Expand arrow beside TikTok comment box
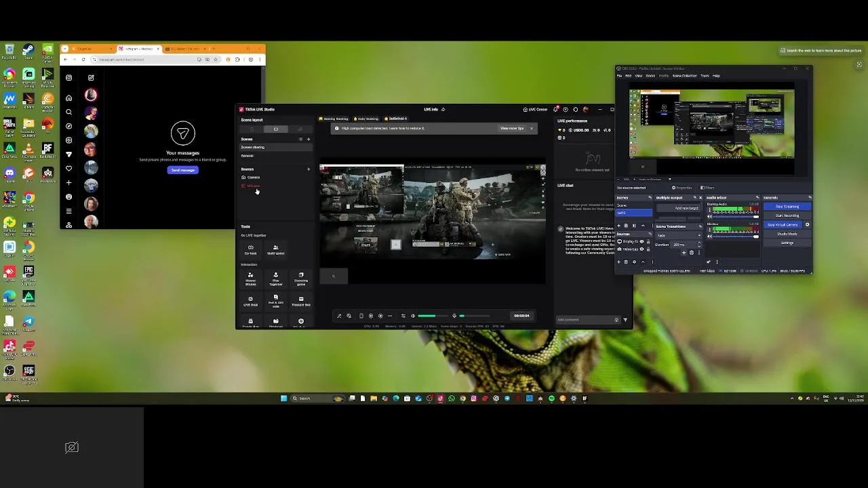 [x=625, y=320]
